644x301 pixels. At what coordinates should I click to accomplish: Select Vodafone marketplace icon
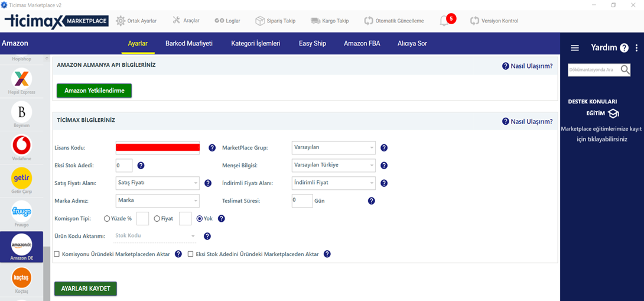(22, 145)
